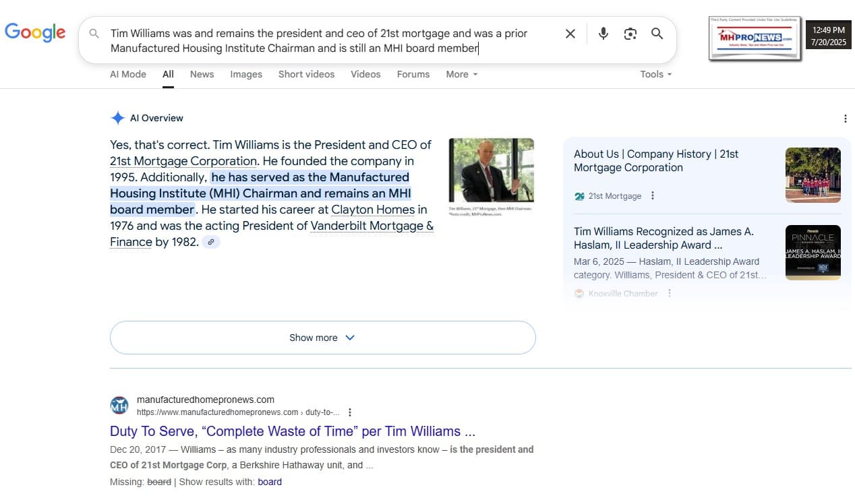
Task: Open the options menu beside 21st Mortgage source
Action: pyautogui.click(x=652, y=196)
